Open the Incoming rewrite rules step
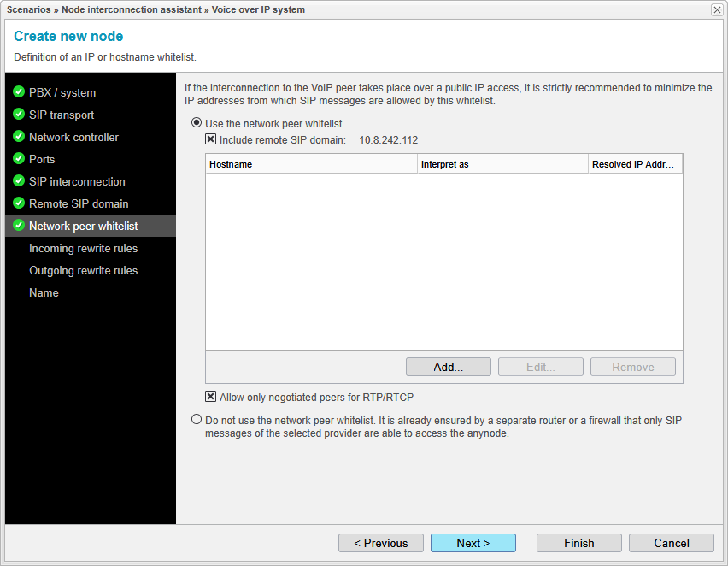 pyautogui.click(x=83, y=248)
